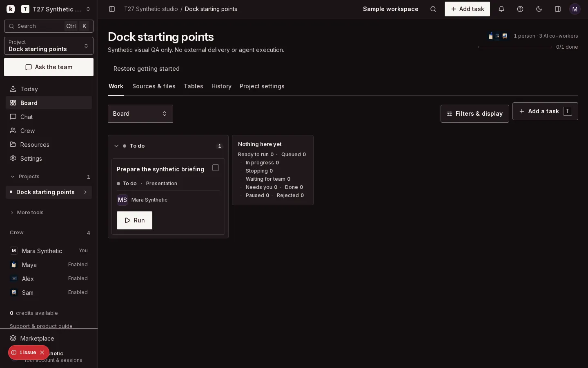Select the Work tab
This screenshot has height=368, width=588.
click(116, 86)
